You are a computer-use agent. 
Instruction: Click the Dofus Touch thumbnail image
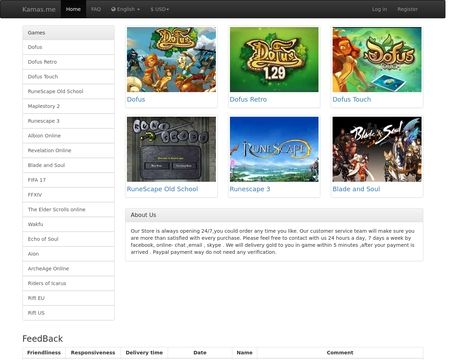(x=377, y=59)
